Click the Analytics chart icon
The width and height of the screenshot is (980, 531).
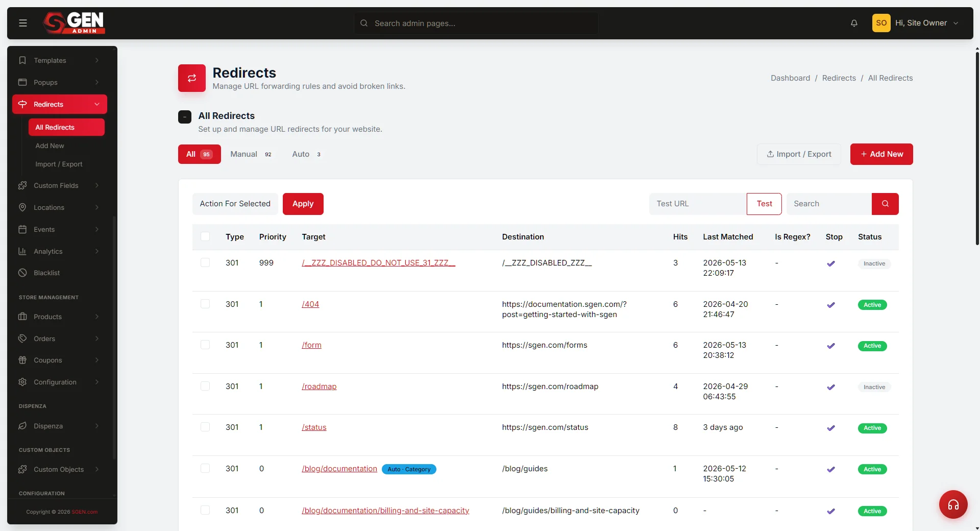22,251
